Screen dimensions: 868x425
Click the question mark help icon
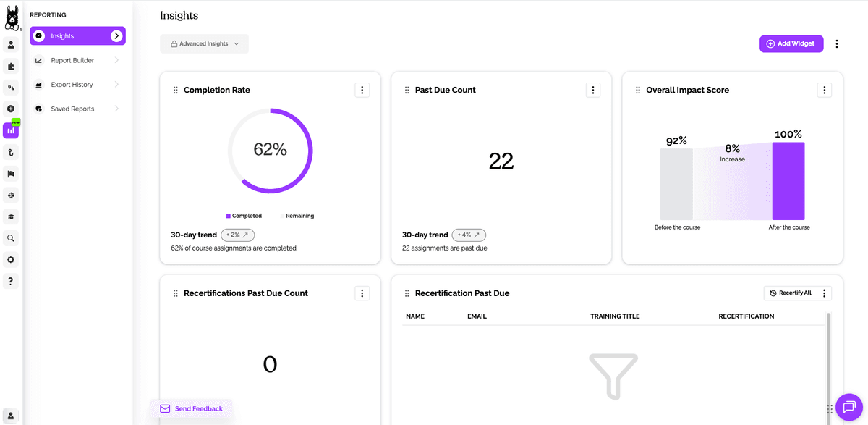point(11,281)
